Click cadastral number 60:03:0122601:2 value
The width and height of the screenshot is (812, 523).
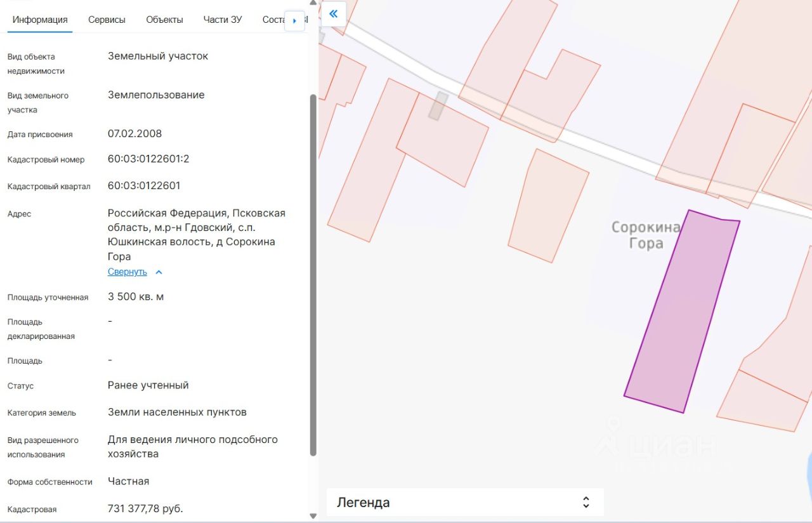click(148, 159)
